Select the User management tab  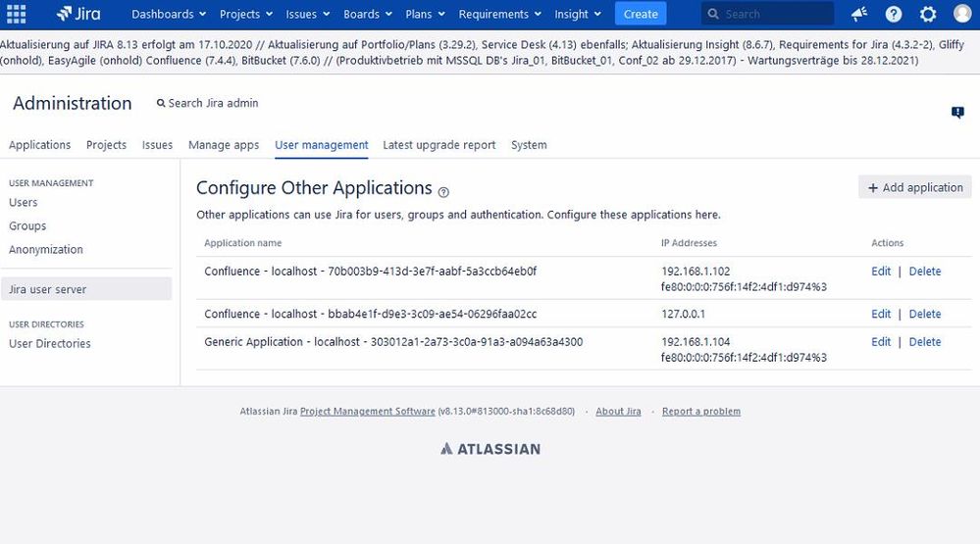(322, 145)
